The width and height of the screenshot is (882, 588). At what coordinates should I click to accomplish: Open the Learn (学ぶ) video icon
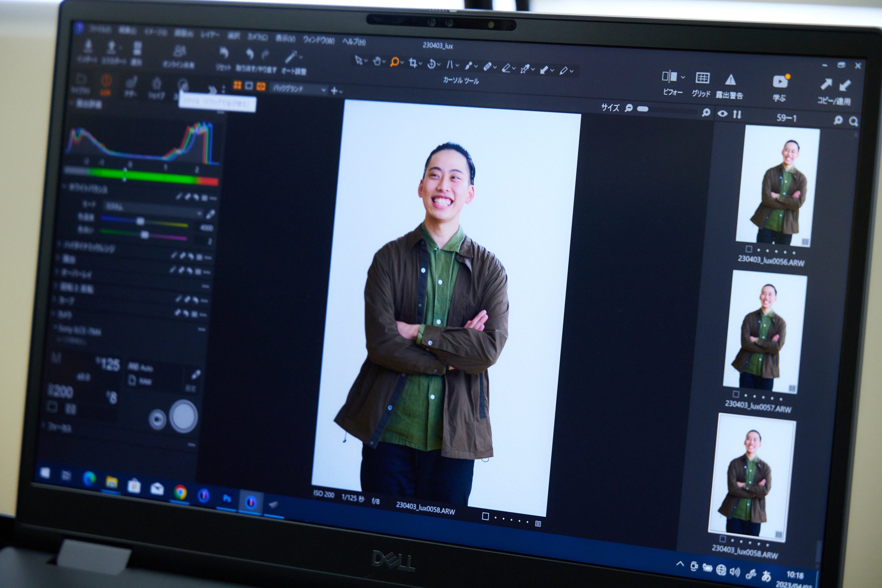point(780,82)
